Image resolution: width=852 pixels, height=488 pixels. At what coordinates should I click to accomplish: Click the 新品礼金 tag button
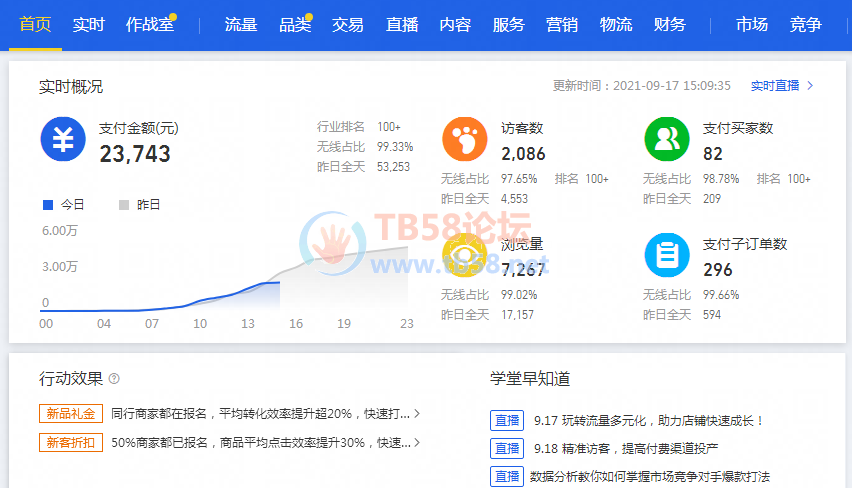point(71,413)
